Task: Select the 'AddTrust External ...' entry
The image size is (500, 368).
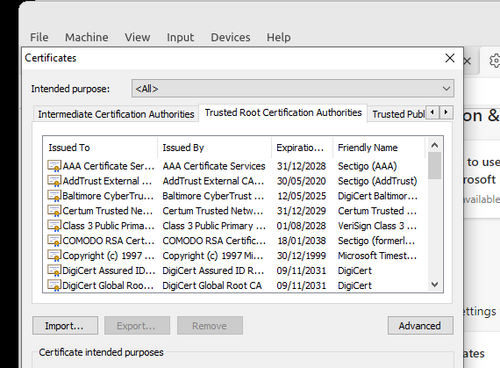Action: [107, 181]
